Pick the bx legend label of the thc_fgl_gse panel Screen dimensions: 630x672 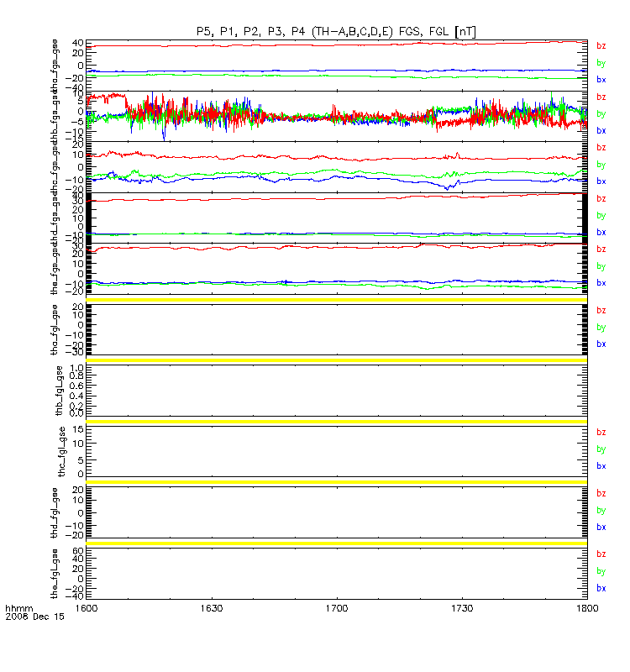click(601, 466)
